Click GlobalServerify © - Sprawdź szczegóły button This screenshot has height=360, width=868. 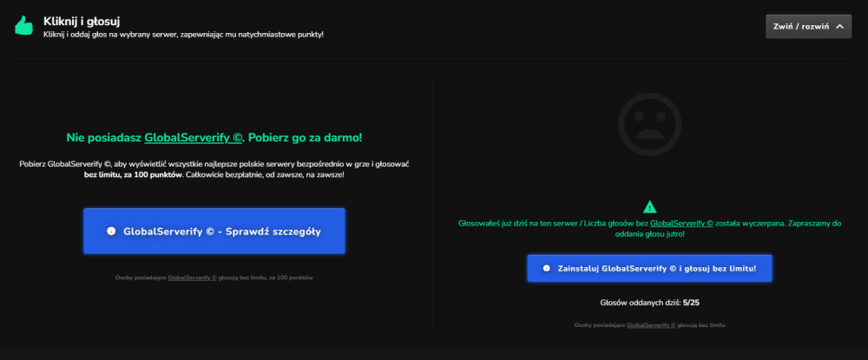click(214, 231)
